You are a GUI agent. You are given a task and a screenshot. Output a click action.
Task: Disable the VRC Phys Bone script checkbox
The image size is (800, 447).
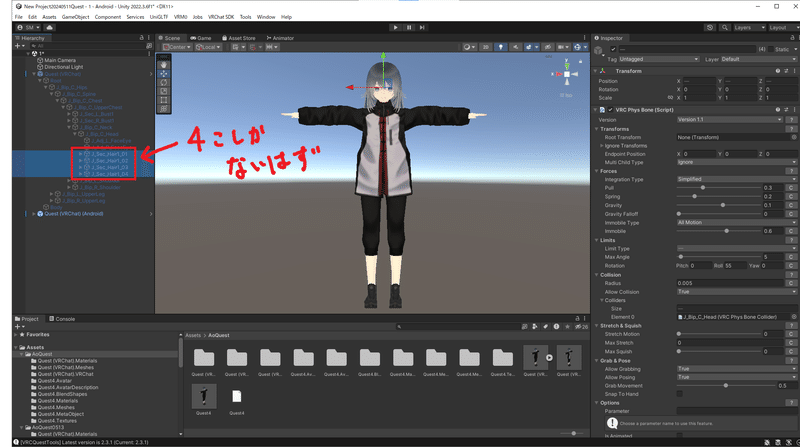pyautogui.click(x=610, y=110)
